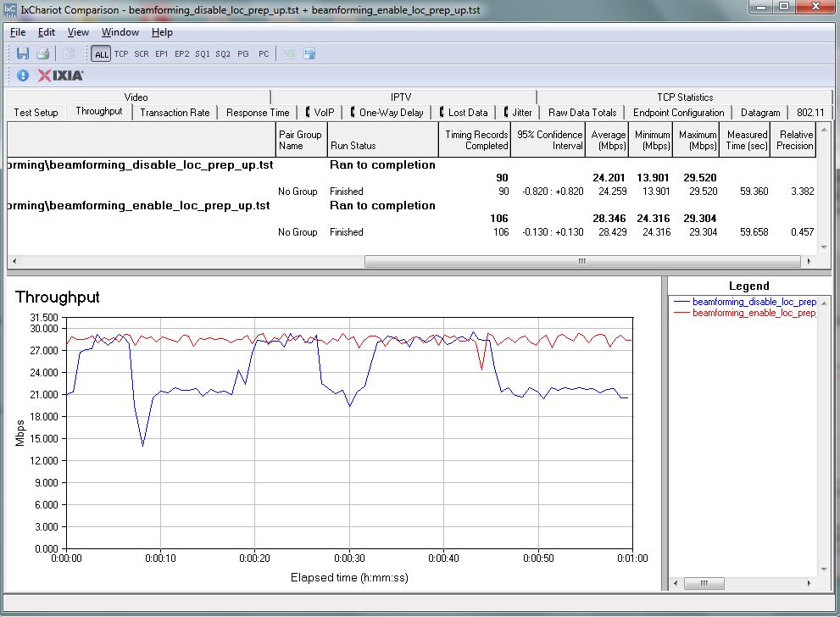Click the blue export window icon

coord(309,53)
